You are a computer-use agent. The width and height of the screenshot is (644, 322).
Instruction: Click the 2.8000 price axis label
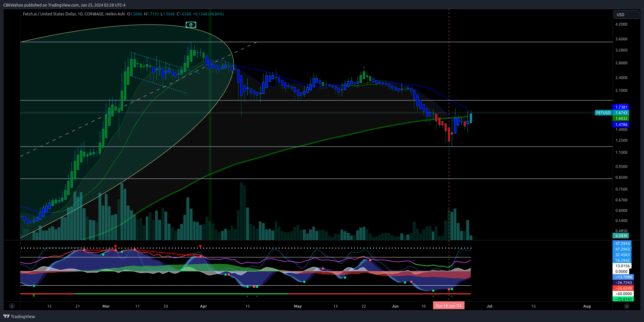pyautogui.click(x=621, y=63)
